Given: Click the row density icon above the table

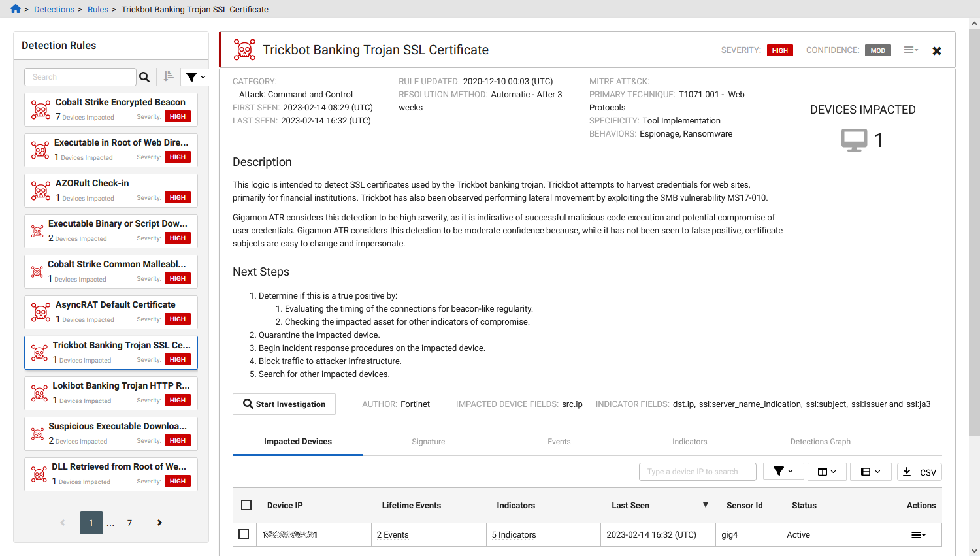Looking at the screenshot, I should 866,471.
